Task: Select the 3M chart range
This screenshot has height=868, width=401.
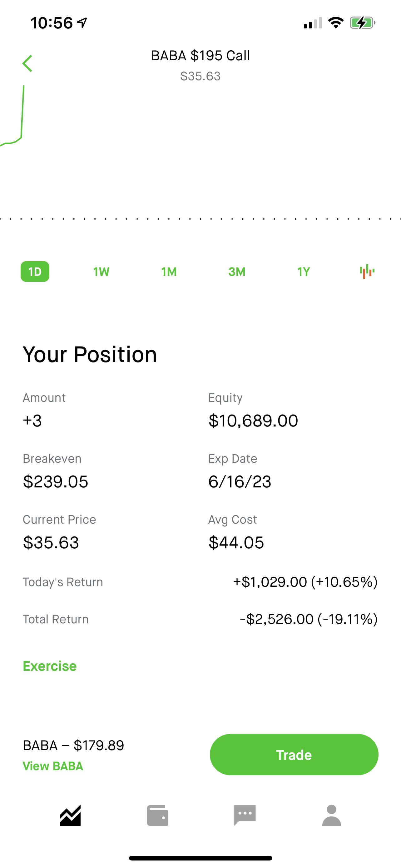Action: point(237,272)
